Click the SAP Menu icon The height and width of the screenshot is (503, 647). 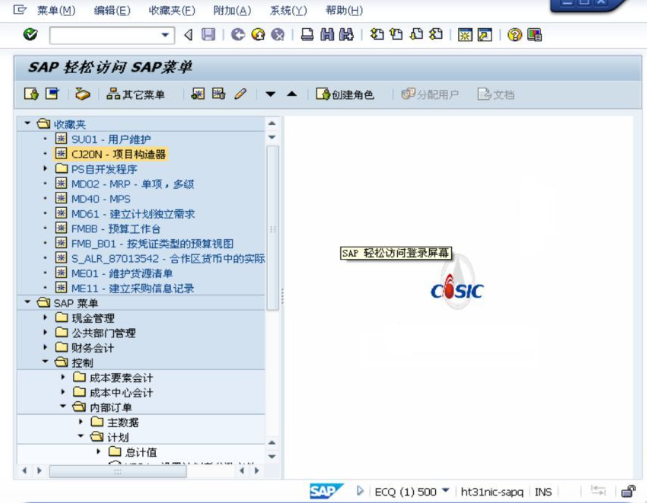point(52,94)
